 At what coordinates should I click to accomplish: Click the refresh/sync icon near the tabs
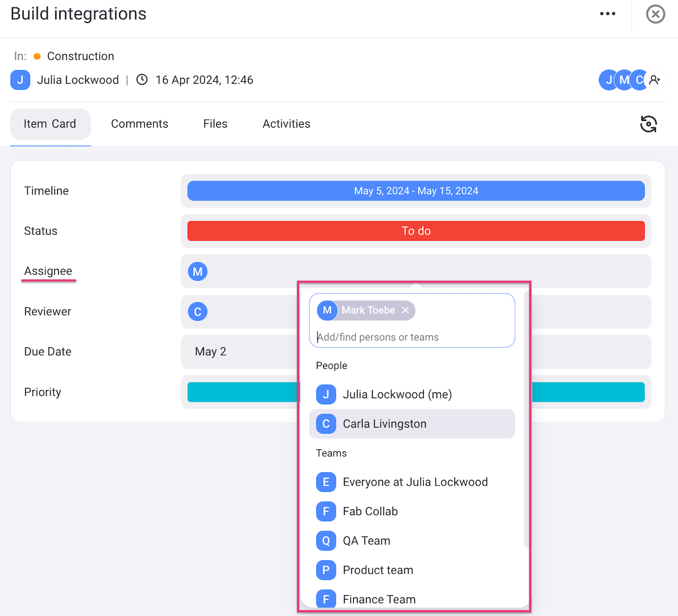[x=649, y=124]
